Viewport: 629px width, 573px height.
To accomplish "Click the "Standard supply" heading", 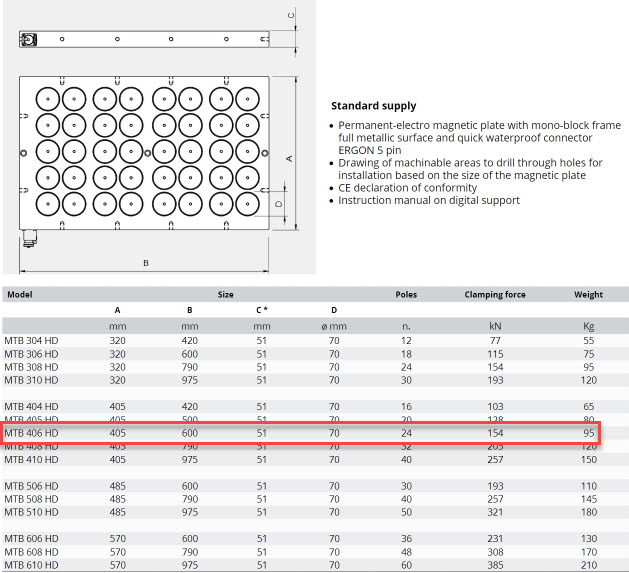I will pos(373,106).
